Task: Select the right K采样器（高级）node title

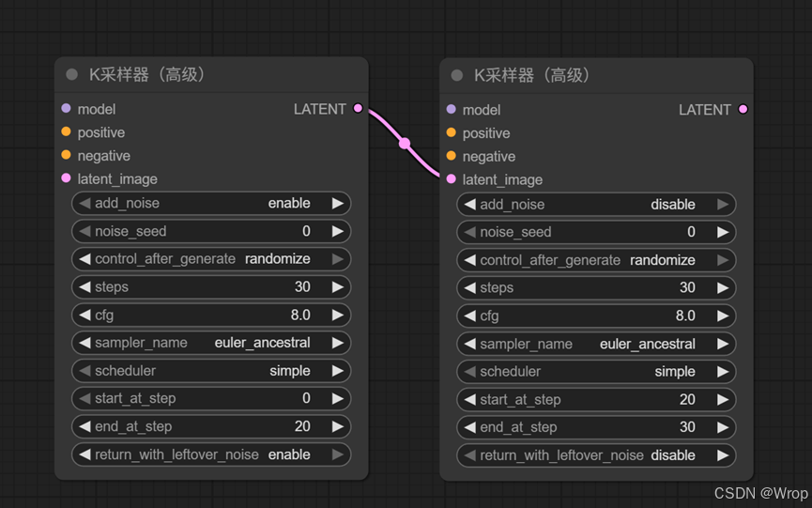Action: click(534, 76)
